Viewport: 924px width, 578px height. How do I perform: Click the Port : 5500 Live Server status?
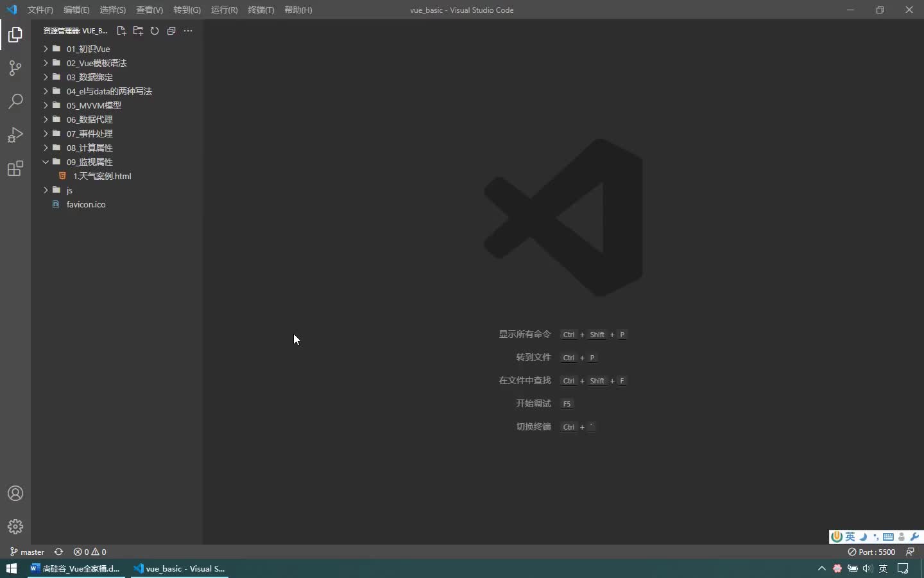[x=871, y=552]
